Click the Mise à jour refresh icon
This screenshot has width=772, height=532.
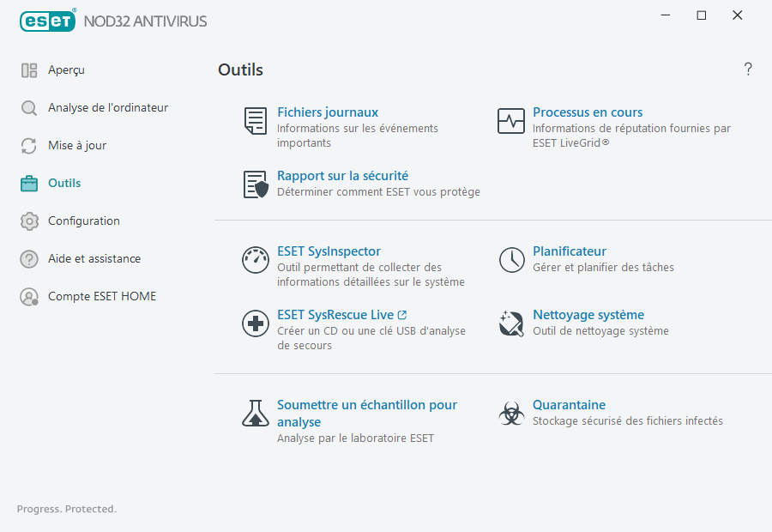tap(28, 145)
